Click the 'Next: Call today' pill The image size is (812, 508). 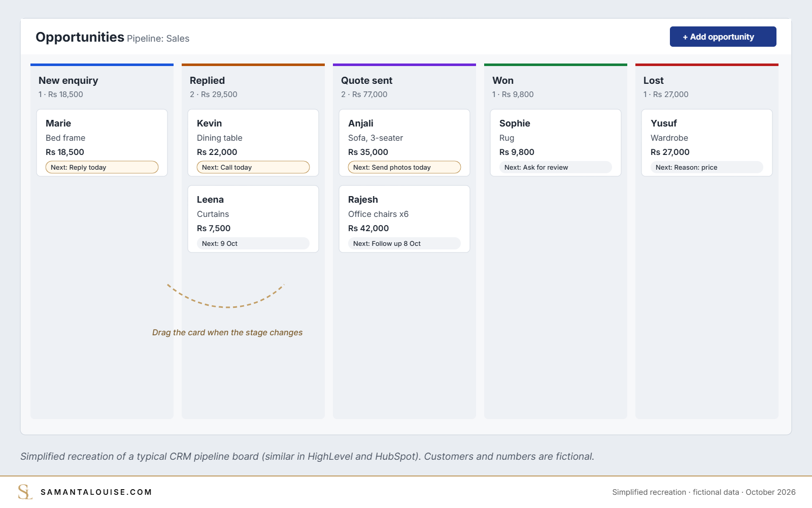253,167
